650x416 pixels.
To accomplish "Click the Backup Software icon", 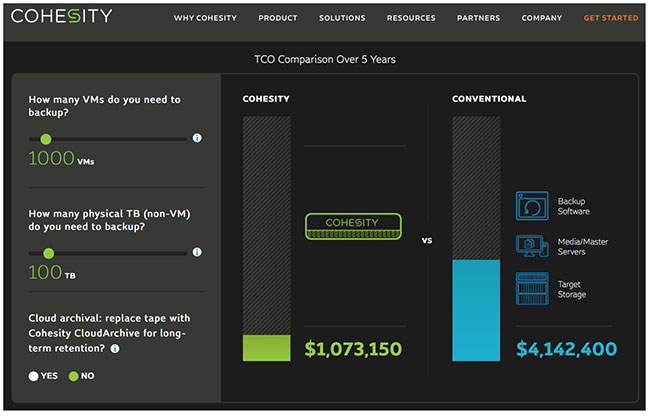I will coord(531,206).
